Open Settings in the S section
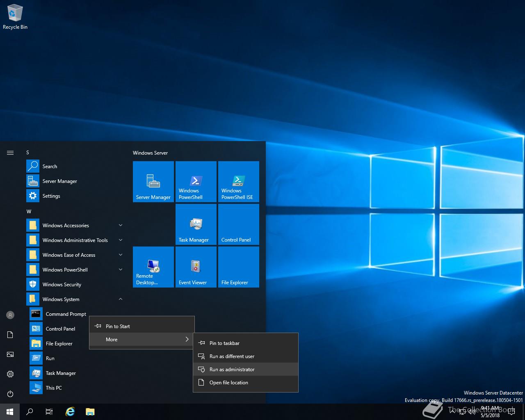525x420 pixels. click(x=75, y=196)
